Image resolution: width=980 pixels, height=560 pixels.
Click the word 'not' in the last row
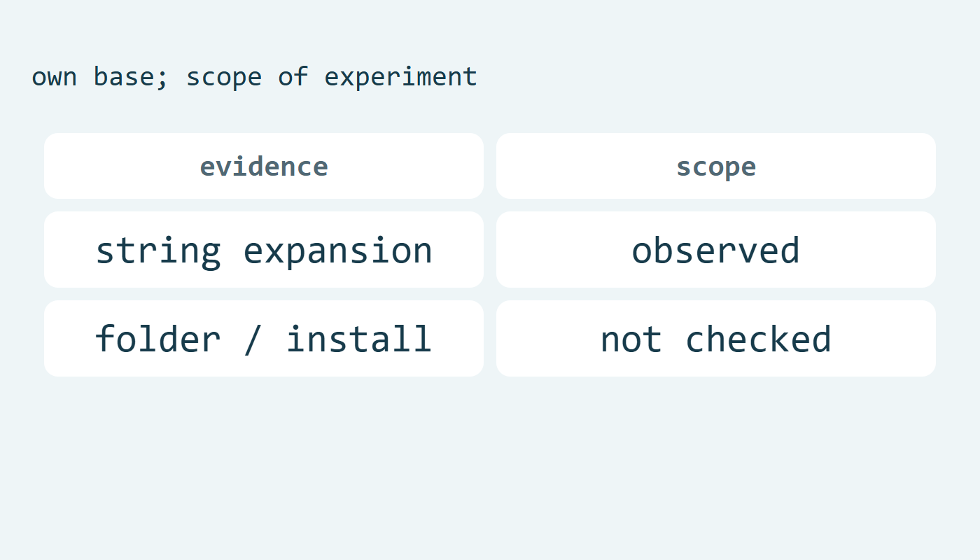[x=631, y=339]
